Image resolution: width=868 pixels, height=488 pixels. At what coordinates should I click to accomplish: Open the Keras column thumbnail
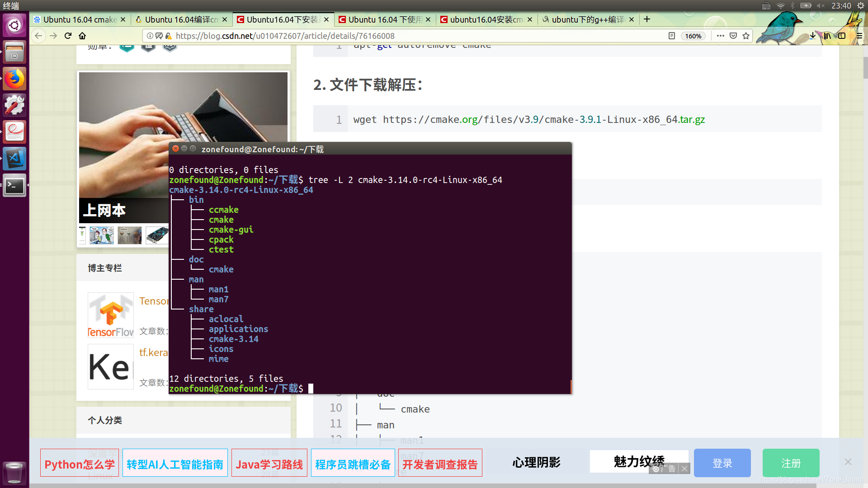pos(111,366)
